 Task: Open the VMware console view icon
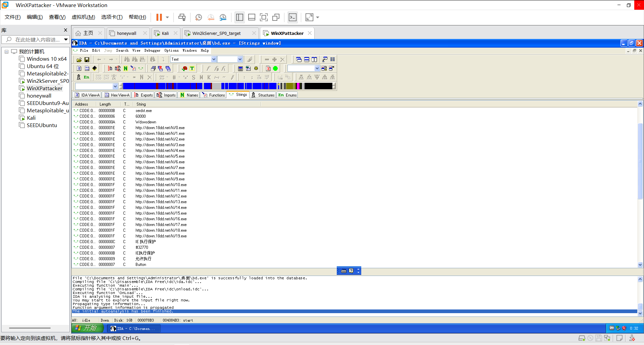pos(292,17)
